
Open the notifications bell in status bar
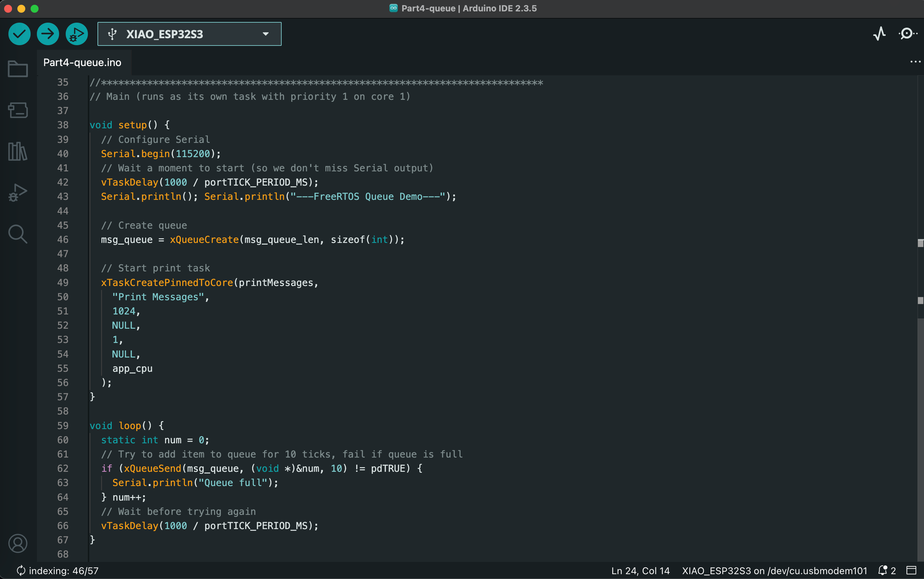(x=883, y=571)
